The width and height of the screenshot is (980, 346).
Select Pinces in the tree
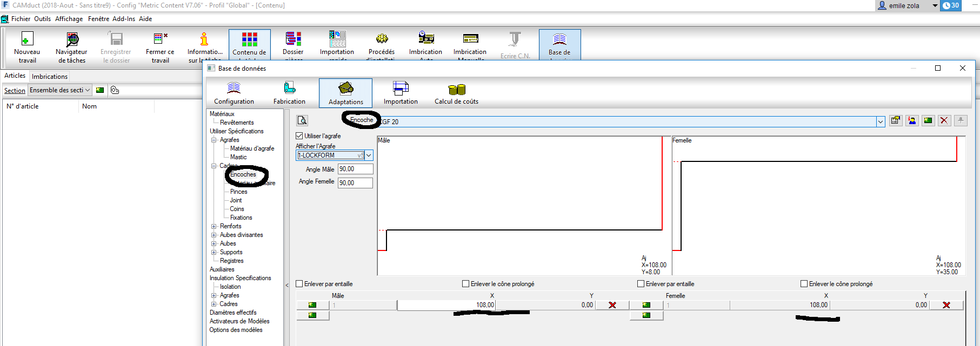click(x=238, y=192)
